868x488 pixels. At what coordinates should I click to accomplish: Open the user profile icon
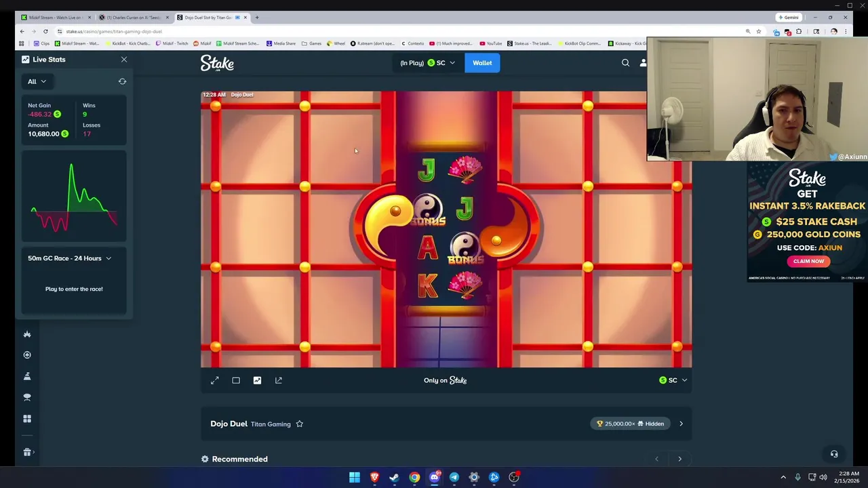click(643, 63)
